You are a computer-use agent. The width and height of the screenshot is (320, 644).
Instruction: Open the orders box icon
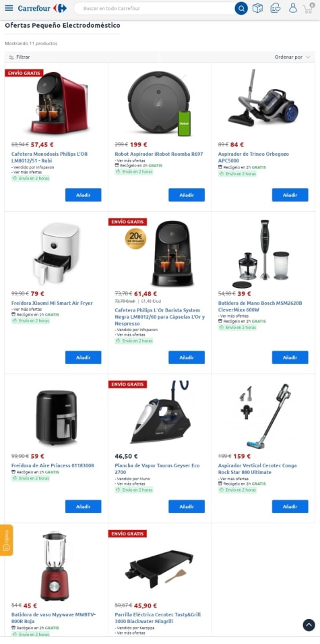257,8
